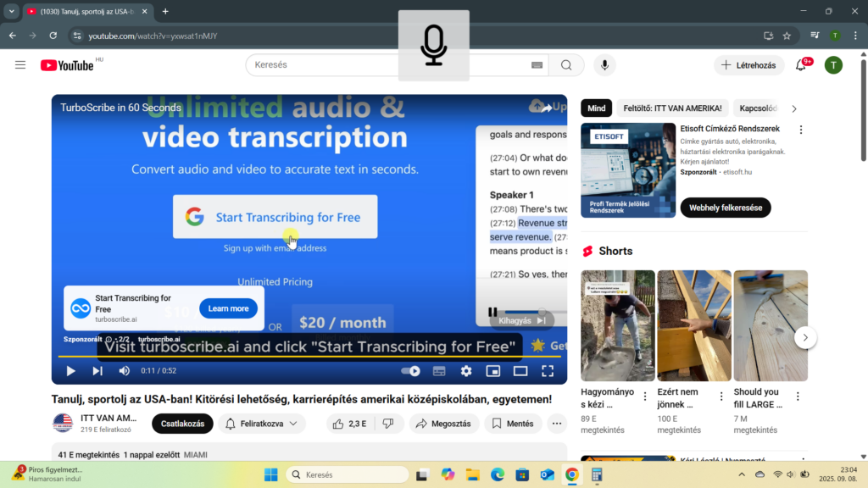Reload the page

click(53, 36)
